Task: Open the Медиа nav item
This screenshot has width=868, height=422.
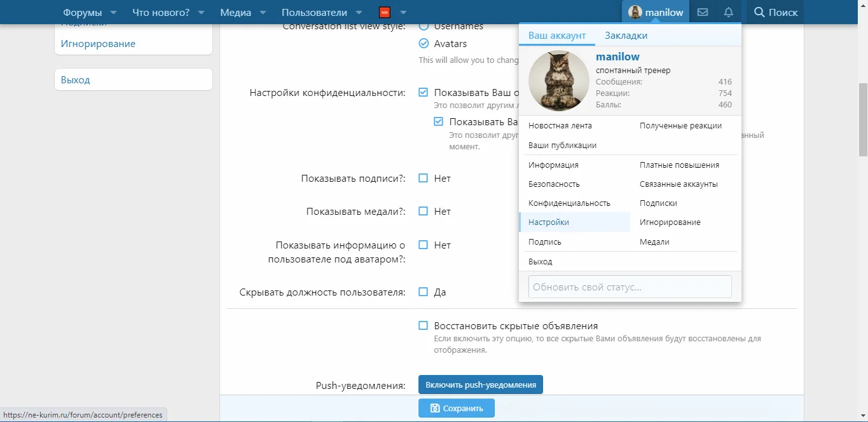Action: pyautogui.click(x=235, y=12)
